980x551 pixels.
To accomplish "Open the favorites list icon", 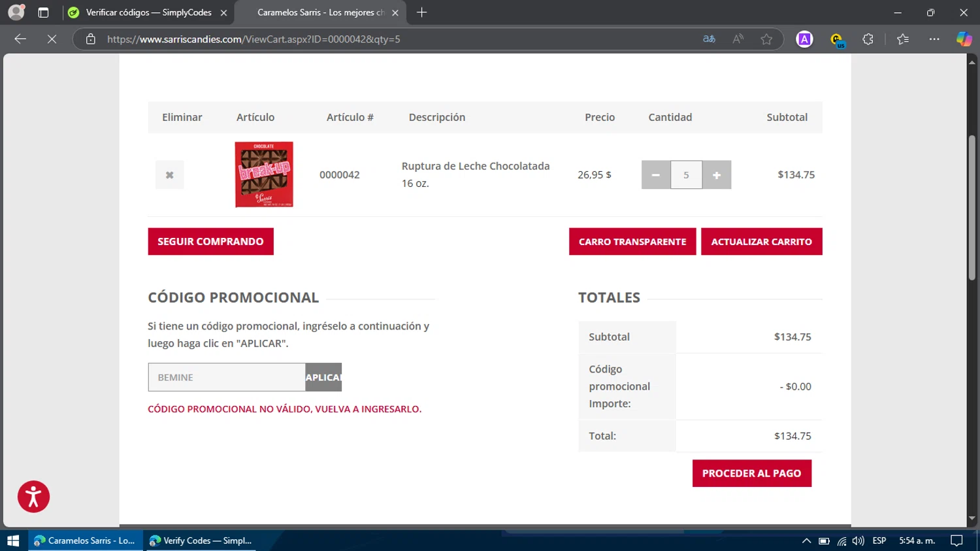I will click(903, 39).
